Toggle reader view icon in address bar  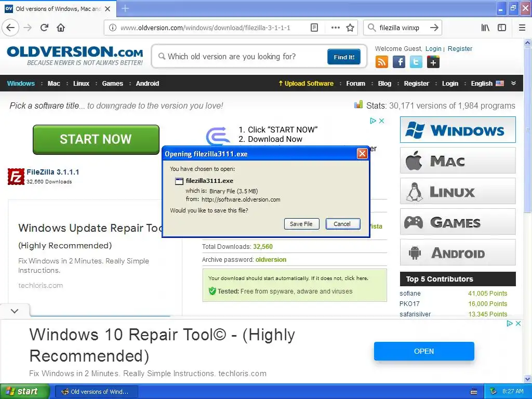point(314,28)
